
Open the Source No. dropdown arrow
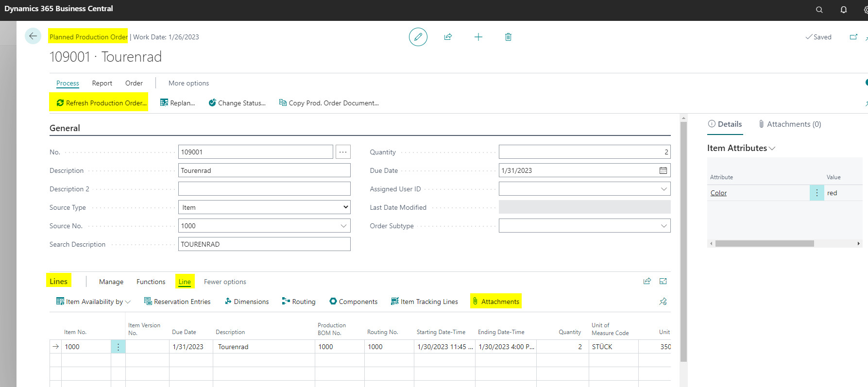coord(343,226)
